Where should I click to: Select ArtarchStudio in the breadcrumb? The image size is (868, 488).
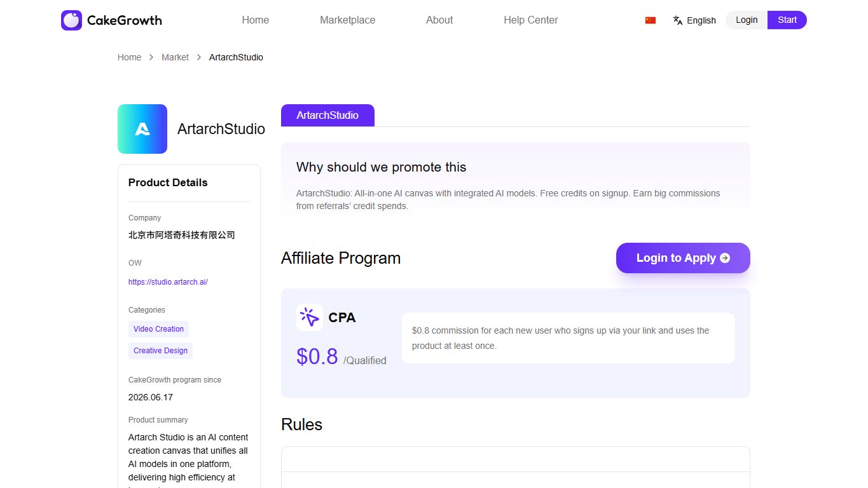[236, 57]
